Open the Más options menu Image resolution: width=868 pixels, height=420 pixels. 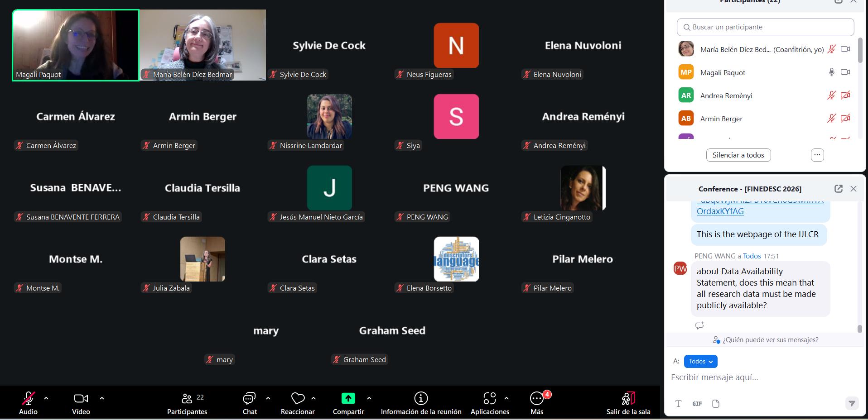coord(537,399)
